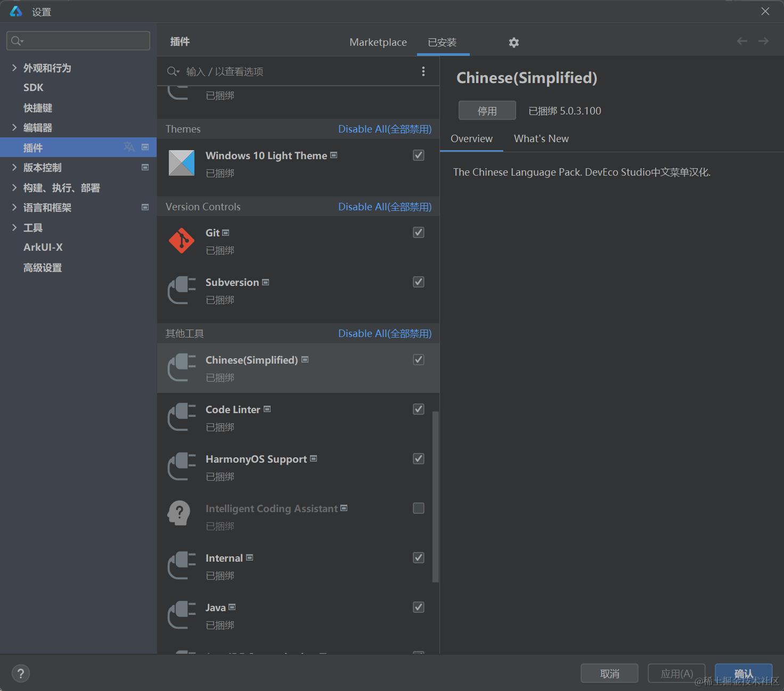Click the translate icon on 插件 row

129,147
